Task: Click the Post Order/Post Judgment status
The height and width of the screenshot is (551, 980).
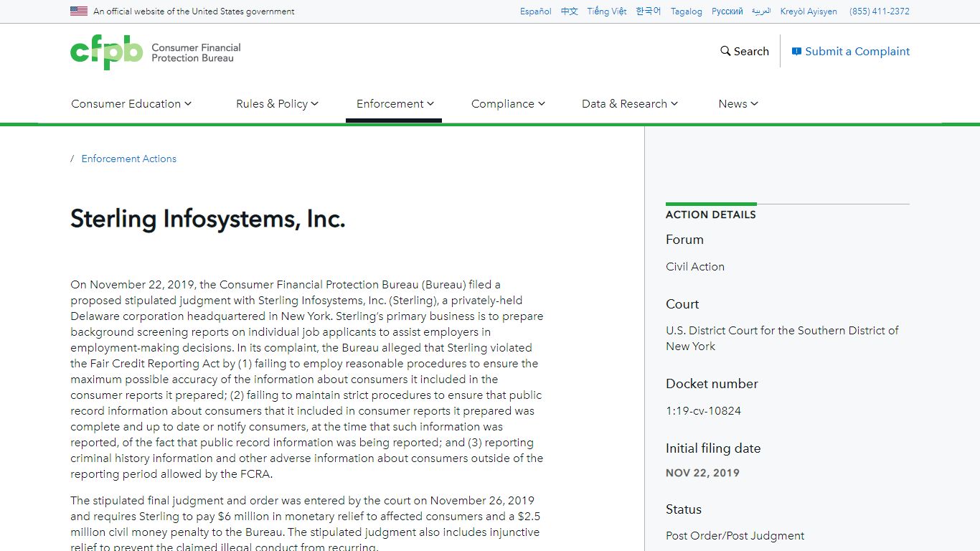Action: pos(735,536)
